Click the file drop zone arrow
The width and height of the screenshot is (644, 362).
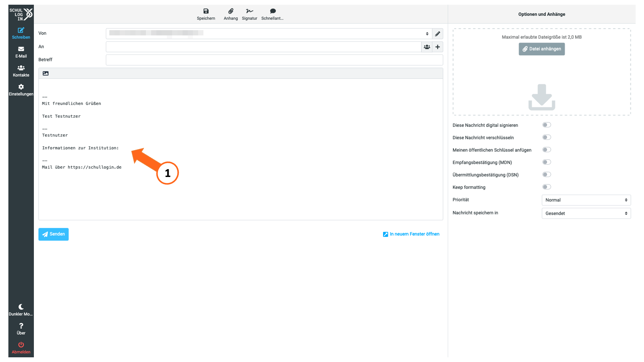tap(542, 97)
